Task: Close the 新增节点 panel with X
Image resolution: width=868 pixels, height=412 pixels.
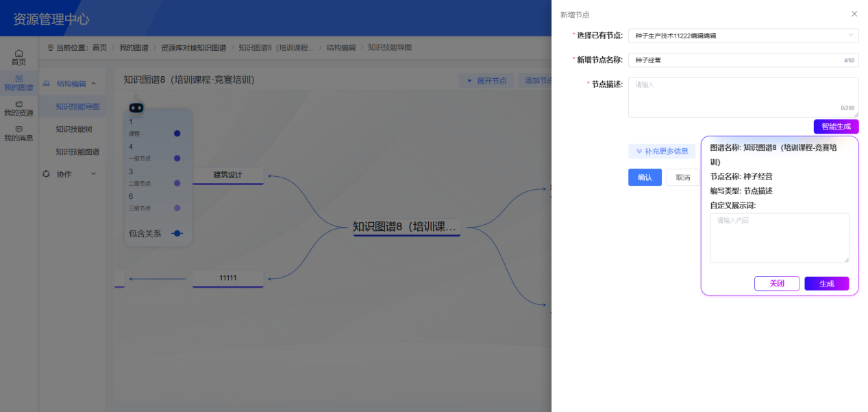Action: [x=854, y=14]
